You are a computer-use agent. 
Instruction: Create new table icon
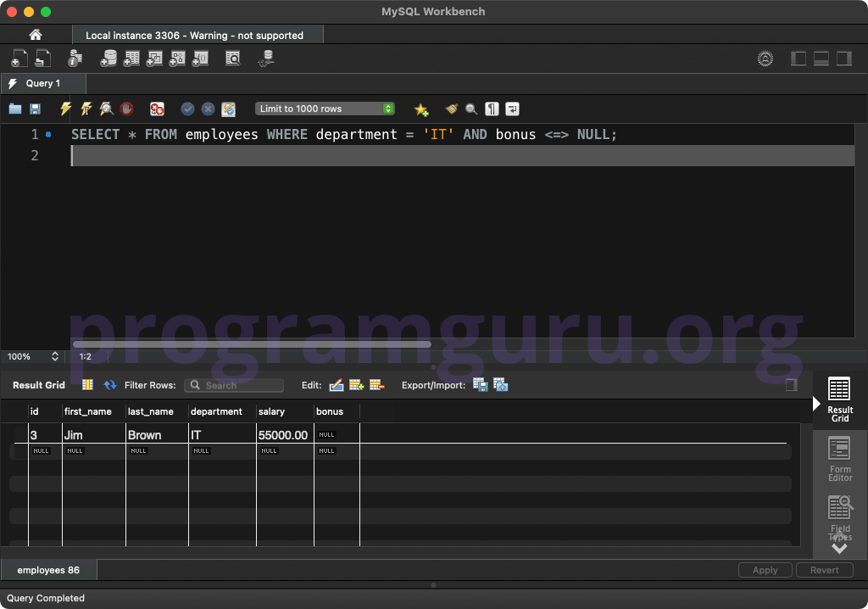click(131, 59)
